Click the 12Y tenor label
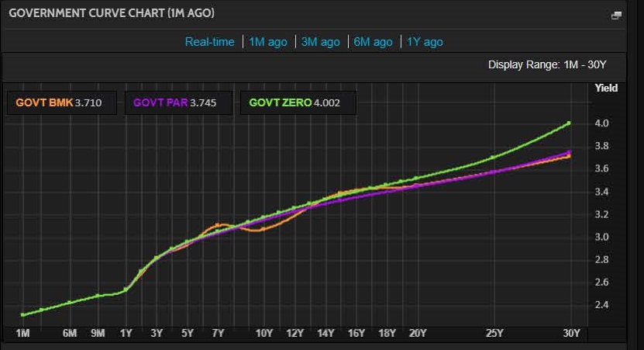 [x=295, y=333]
